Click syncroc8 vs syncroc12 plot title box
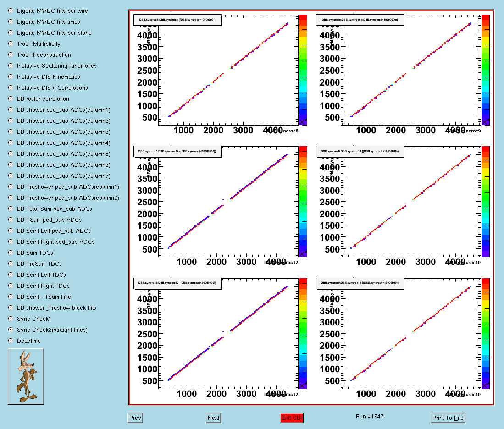504x429 pixels. point(177,283)
